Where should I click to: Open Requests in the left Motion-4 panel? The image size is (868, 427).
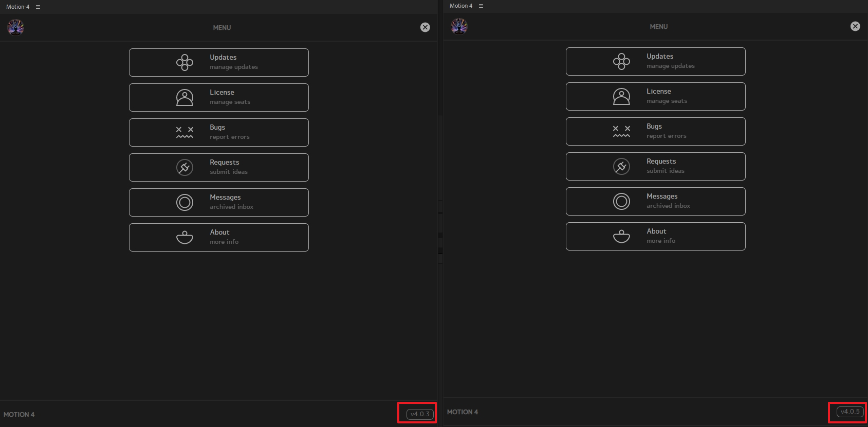point(218,167)
